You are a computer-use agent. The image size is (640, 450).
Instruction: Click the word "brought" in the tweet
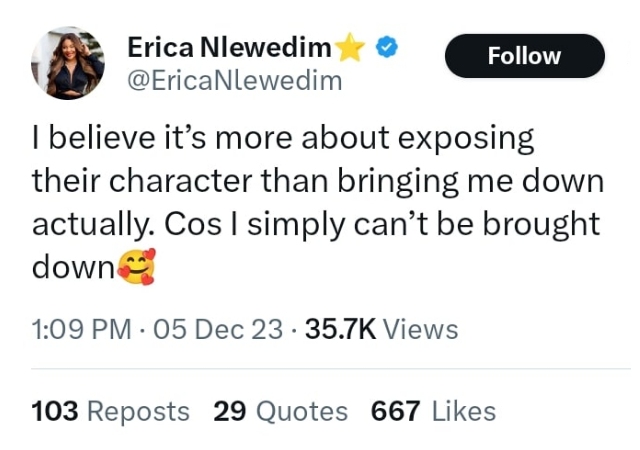pyautogui.click(x=544, y=224)
